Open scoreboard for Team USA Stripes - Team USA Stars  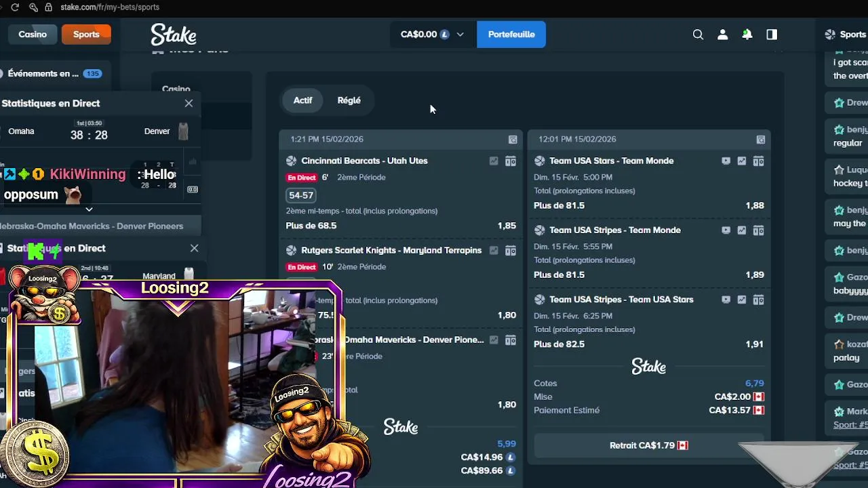tap(759, 299)
